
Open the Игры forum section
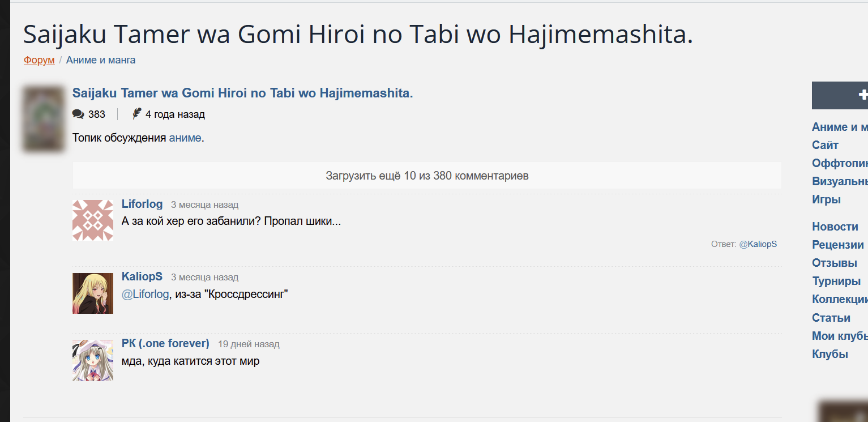point(826,199)
